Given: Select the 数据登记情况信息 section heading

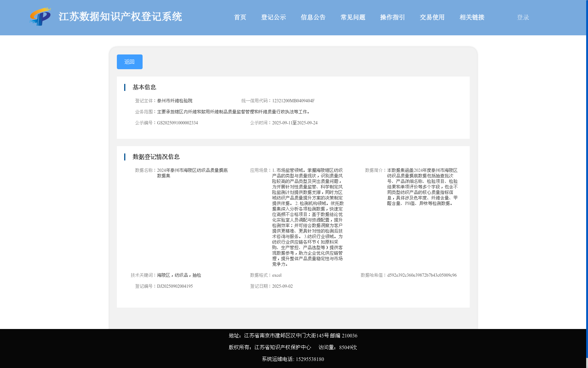Looking at the screenshot, I should 156,157.
